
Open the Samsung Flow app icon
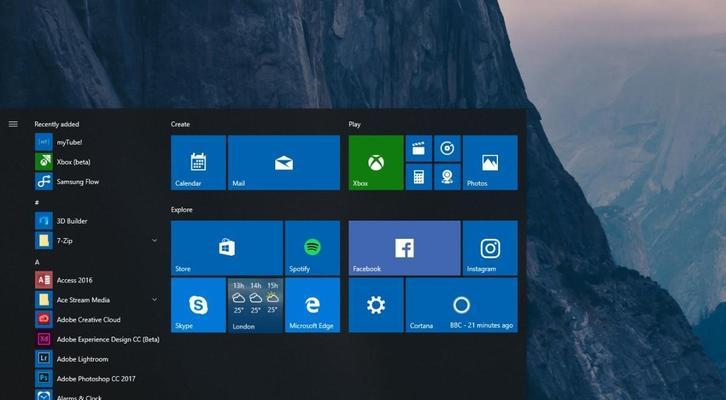point(44,181)
